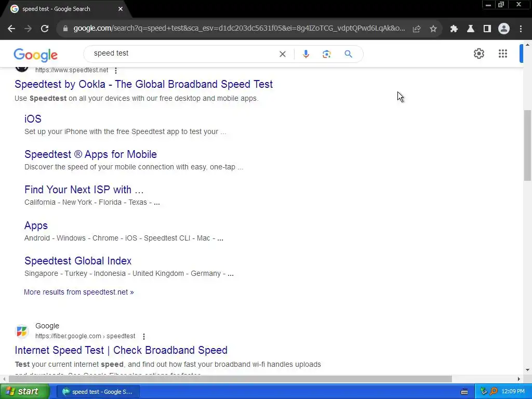The height and width of the screenshot is (399, 532).
Task: Click the scroll down arrow
Action: pyautogui.click(x=527, y=370)
